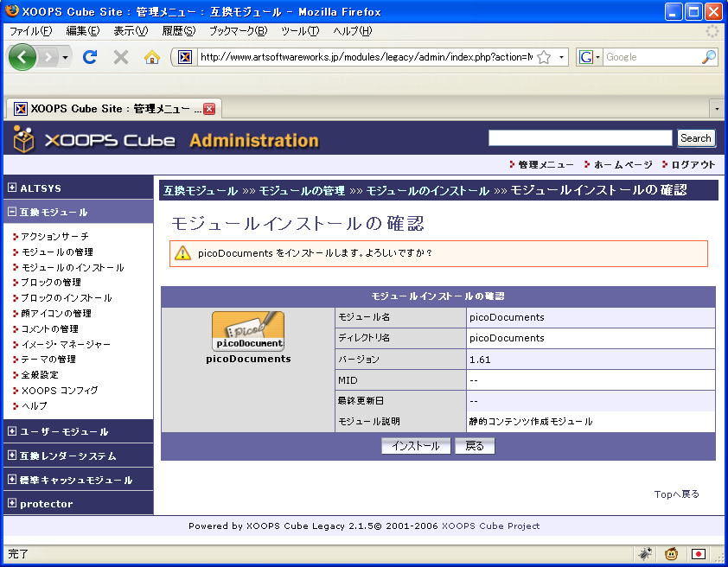Click the Japan flag status bar icon
Image resolution: width=728 pixels, height=567 pixels.
pyautogui.click(x=699, y=554)
